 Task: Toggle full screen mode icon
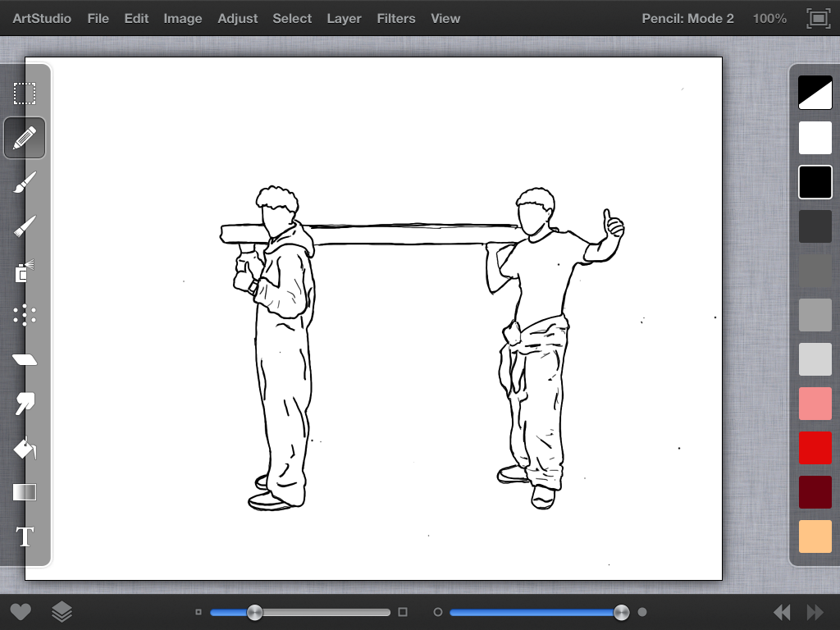pyautogui.click(x=817, y=18)
